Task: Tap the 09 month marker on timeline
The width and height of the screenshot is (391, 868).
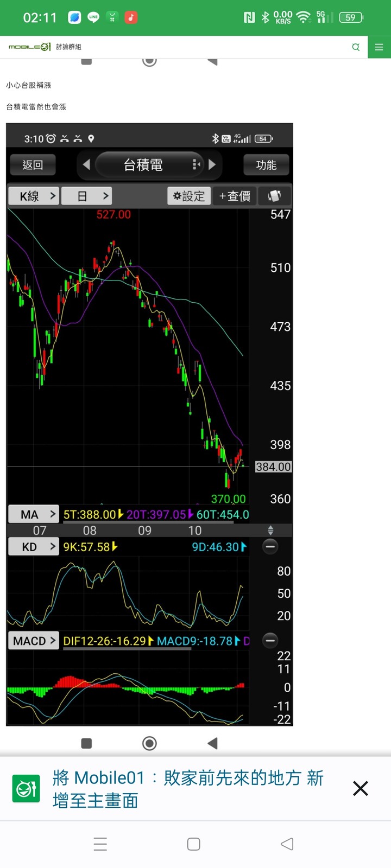Action: [144, 531]
